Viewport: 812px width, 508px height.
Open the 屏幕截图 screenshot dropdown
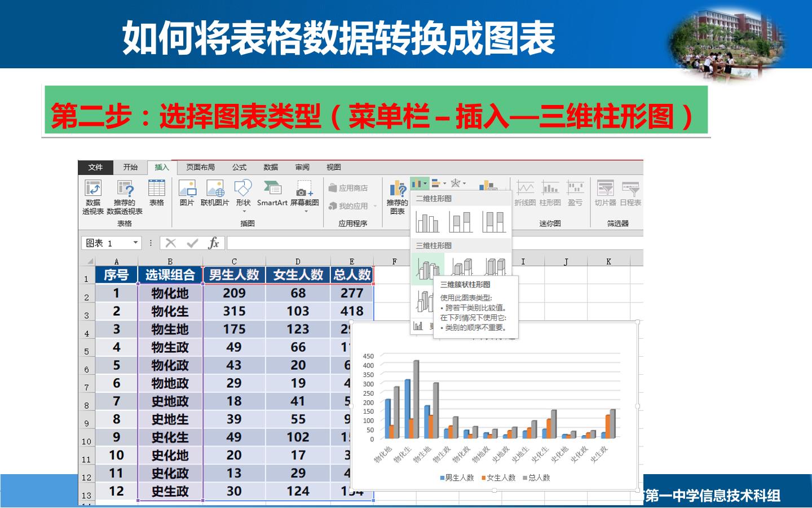(x=304, y=196)
